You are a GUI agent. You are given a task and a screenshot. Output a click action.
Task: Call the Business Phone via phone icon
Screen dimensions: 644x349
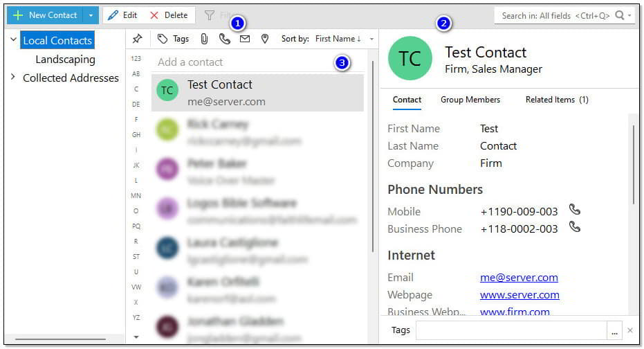coord(574,227)
